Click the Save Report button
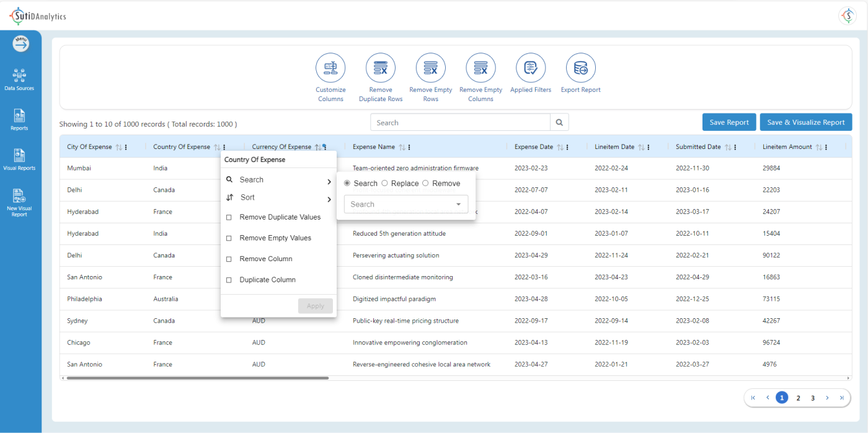The width and height of the screenshot is (868, 433). [729, 122]
